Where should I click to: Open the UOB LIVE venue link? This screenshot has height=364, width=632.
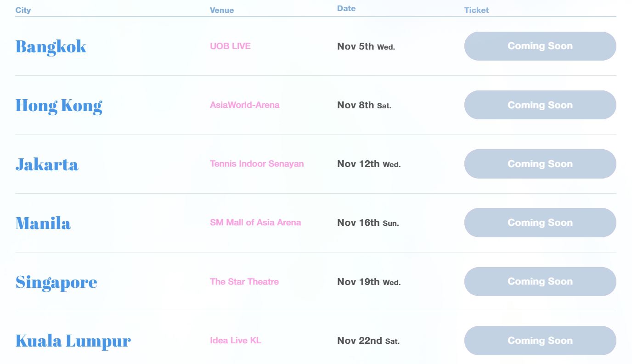click(230, 46)
